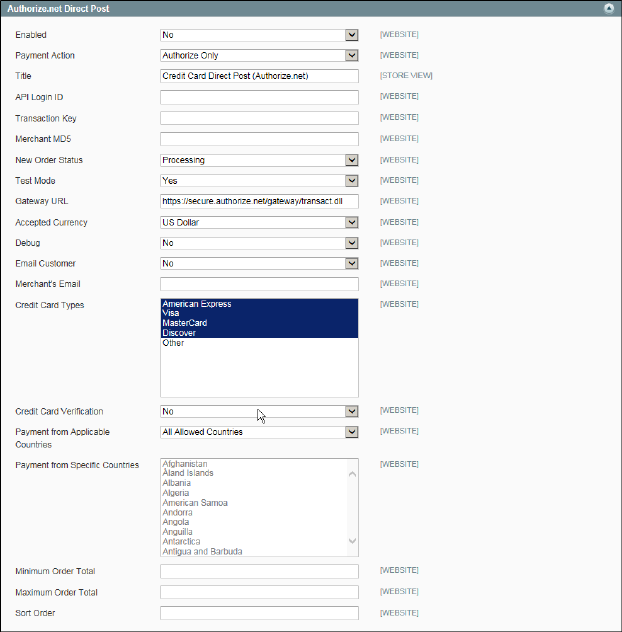The width and height of the screenshot is (622, 632).
Task: Select Discover in Credit Card Types
Action: (x=259, y=333)
